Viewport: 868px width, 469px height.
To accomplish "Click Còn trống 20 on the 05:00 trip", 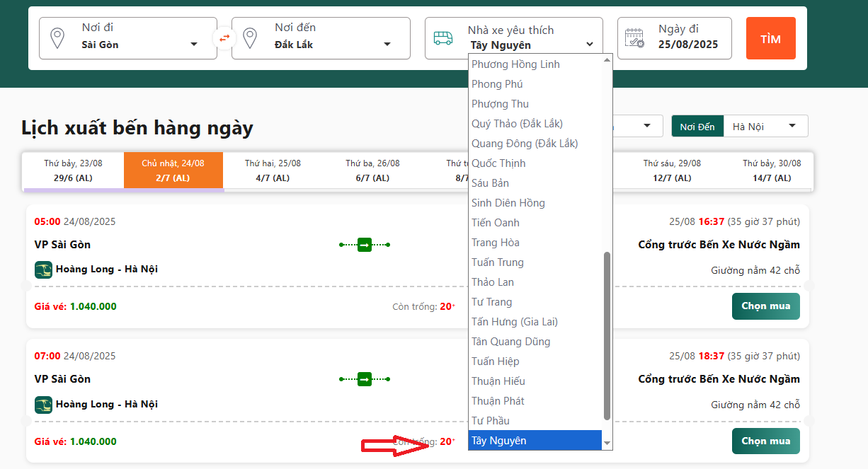I will (x=424, y=306).
